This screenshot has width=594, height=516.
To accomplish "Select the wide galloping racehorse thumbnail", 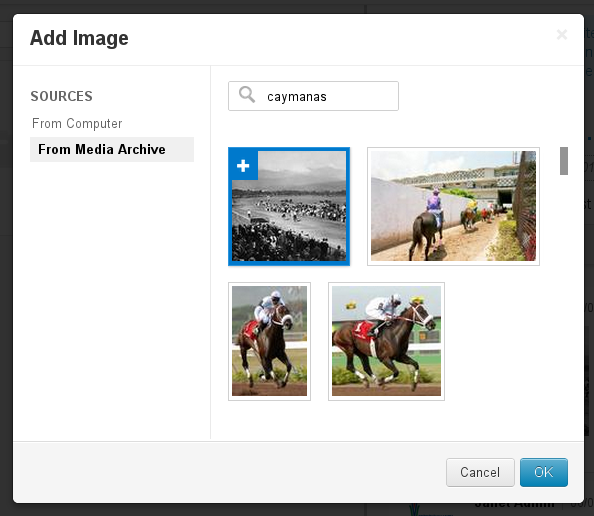I will click(x=386, y=341).
